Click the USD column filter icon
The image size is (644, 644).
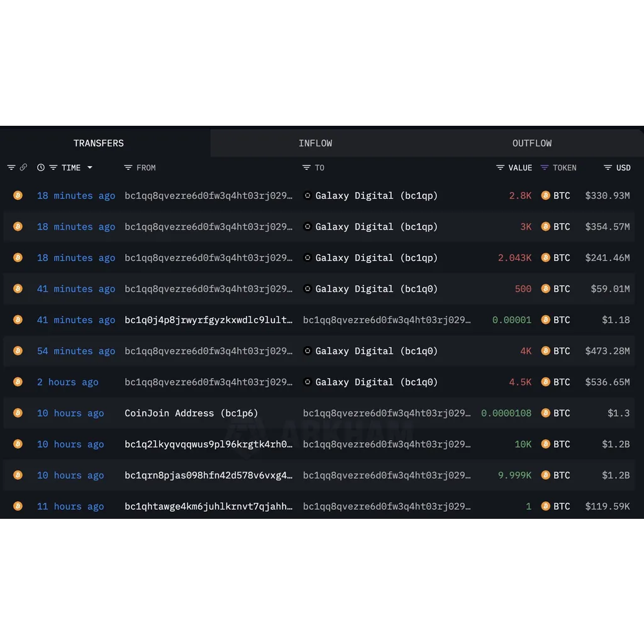click(x=608, y=167)
